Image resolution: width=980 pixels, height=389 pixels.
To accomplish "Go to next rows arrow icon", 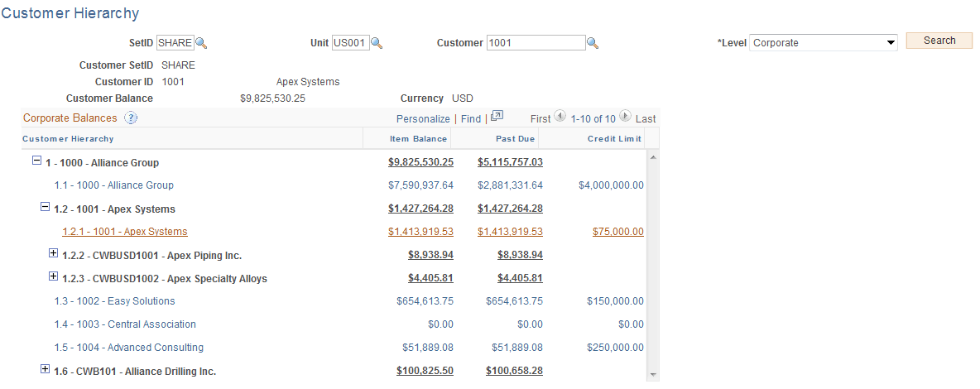I will (x=625, y=118).
